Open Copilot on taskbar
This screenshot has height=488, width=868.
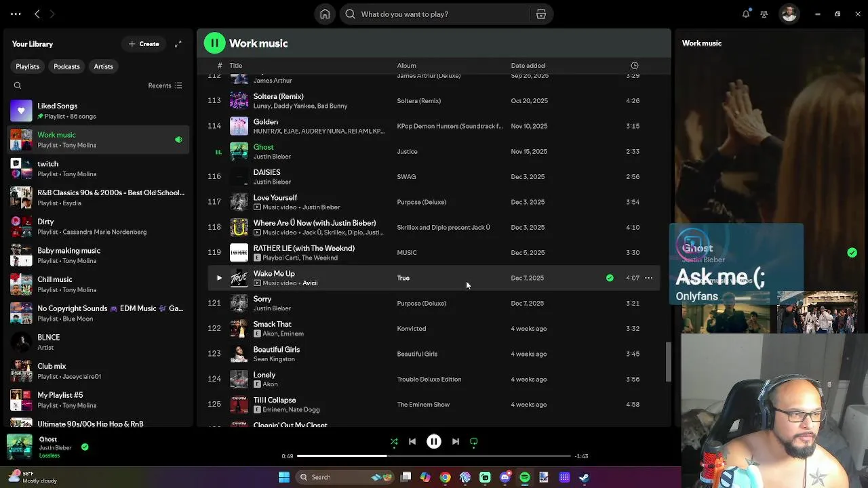(425, 477)
